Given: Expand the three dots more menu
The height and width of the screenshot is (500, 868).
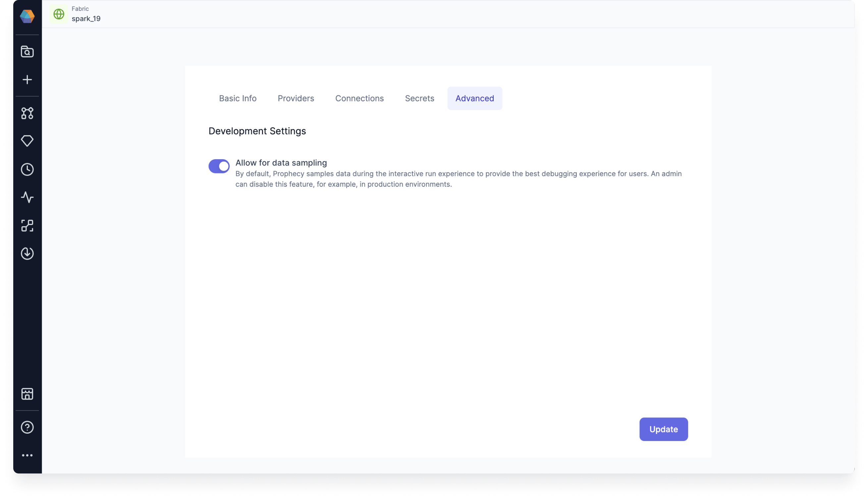Looking at the screenshot, I should tap(27, 455).
